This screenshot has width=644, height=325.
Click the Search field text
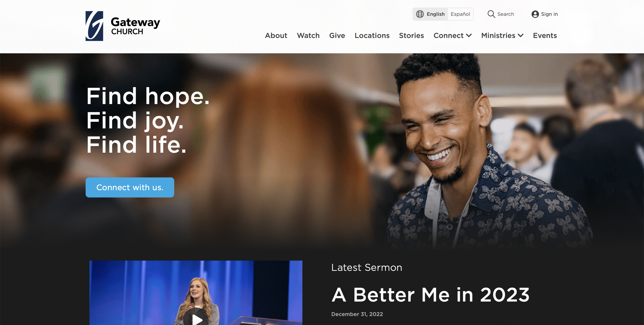coord(505,14)
